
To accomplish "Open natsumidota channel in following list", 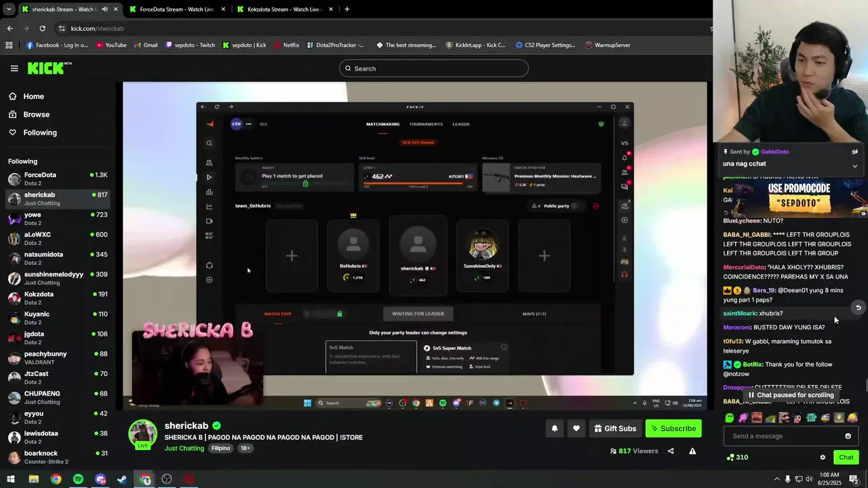I will (58, 259).
